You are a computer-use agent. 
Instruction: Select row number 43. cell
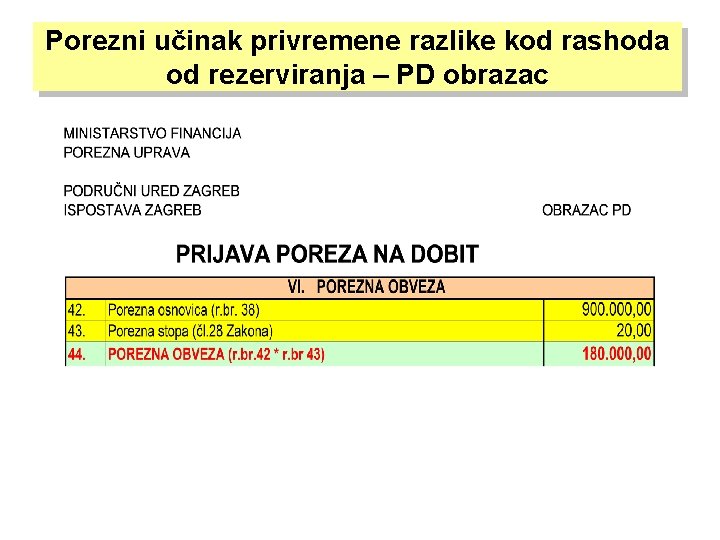86,331
